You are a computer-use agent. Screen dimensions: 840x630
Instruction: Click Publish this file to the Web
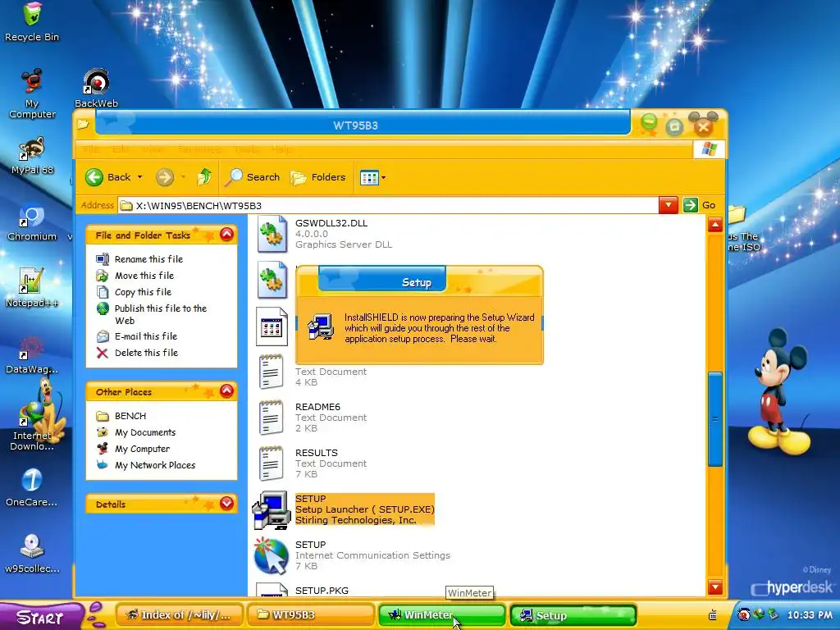tap(160, 314)
